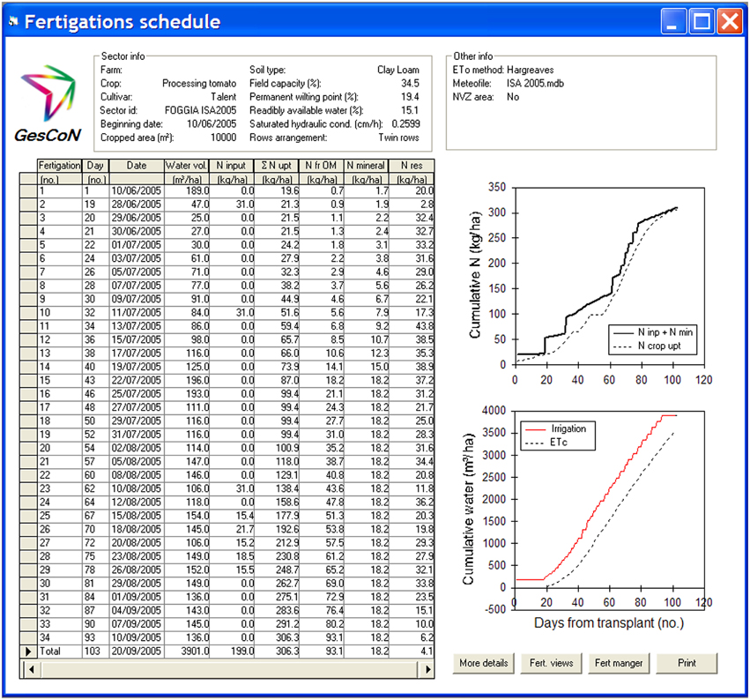Click the Days from transplant axis title
750x700 pixels.
click(609, 623)
